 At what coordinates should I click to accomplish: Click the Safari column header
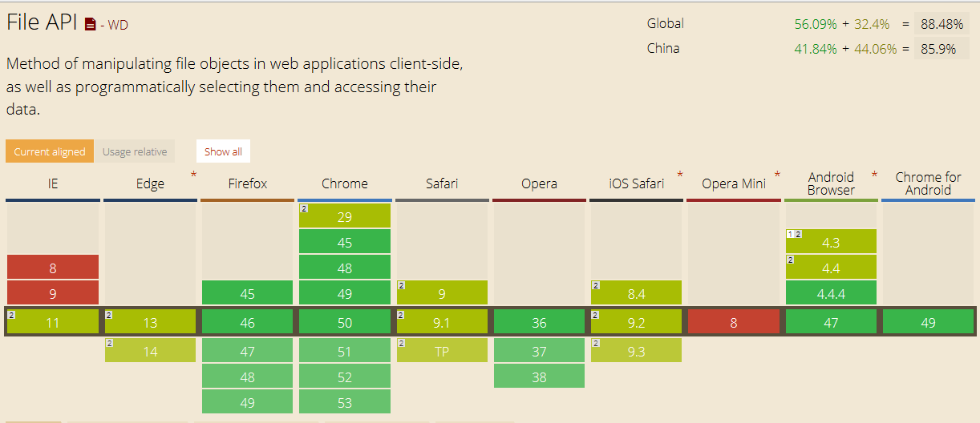pos(442,183)
